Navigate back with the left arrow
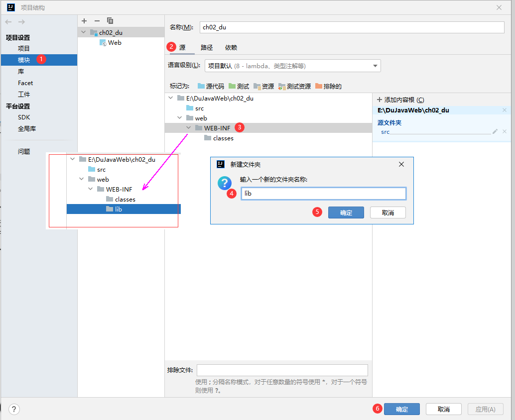 8,22
